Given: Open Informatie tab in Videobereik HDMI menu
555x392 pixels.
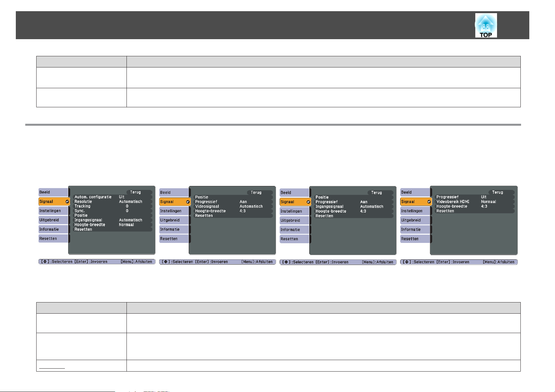Looking at the screenshot, I should 415,229.
